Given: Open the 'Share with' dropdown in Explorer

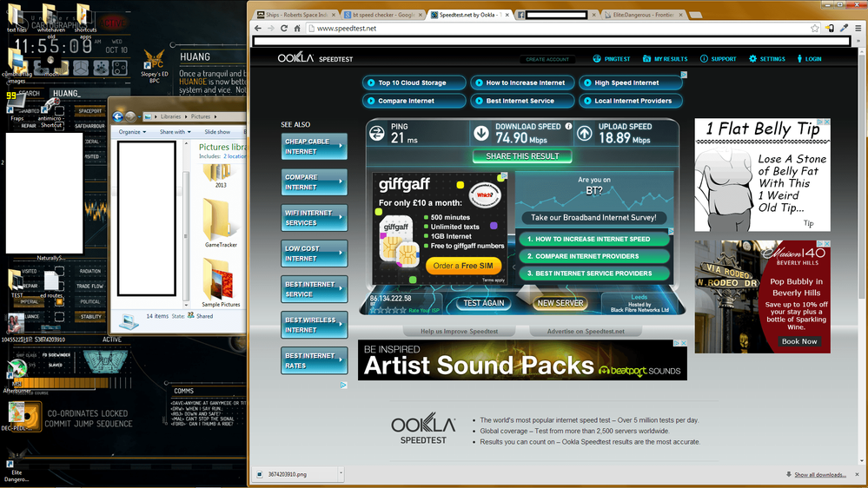Looking at the screenshot, I should click(175, 132).
